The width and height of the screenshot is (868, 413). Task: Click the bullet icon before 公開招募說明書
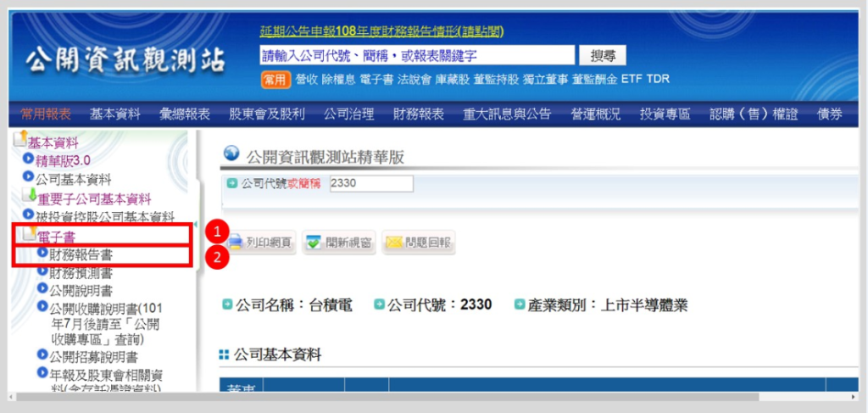coord(42,354)
